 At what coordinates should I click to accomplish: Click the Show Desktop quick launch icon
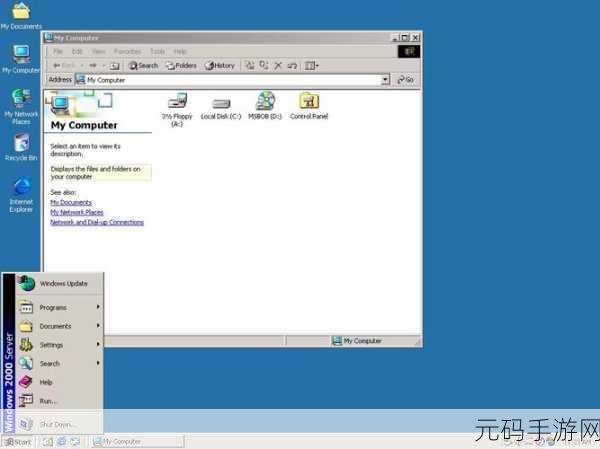47,442
